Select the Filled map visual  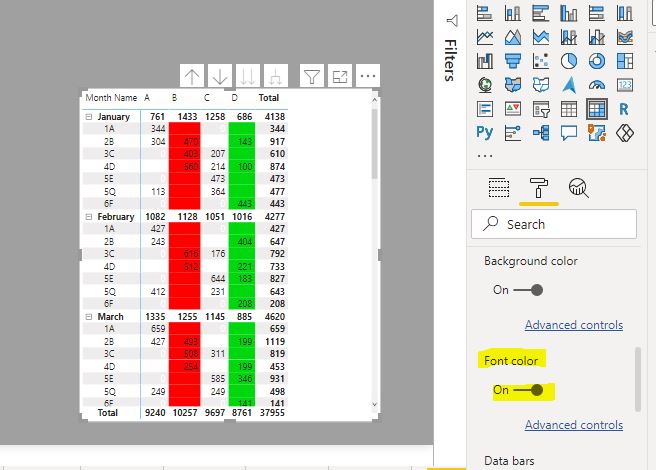512,85
